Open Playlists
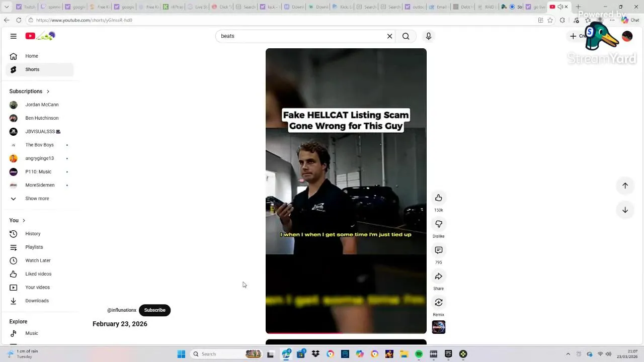This screenshot has width=644, height=362. 40,247
